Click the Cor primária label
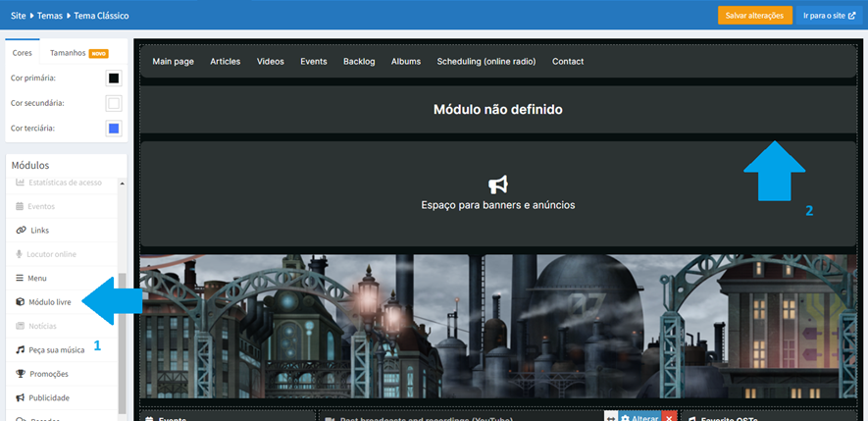 click(33, 79)
